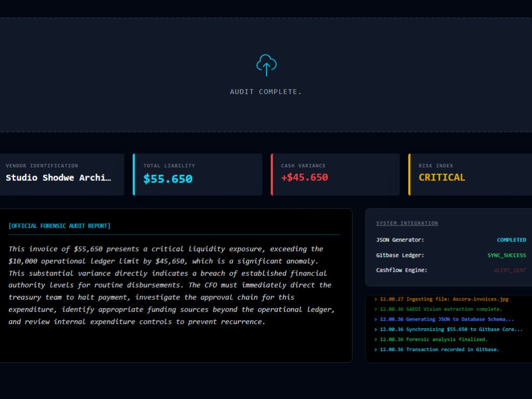Click the [OFFICIAL FORENSIC AUDIT REPORT] heading
532x399 pixels.
coord(60,226)
